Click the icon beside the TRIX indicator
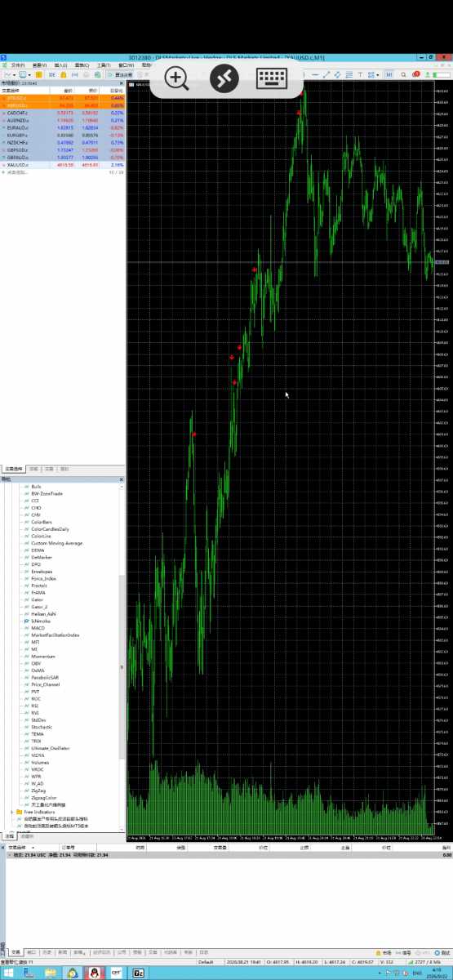Image resolution: width=453 pixels, height=980 pixels. [x=26, y=741]
